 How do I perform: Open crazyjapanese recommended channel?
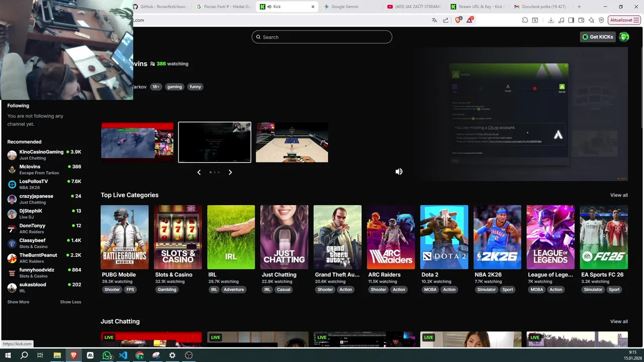(44, 199)
